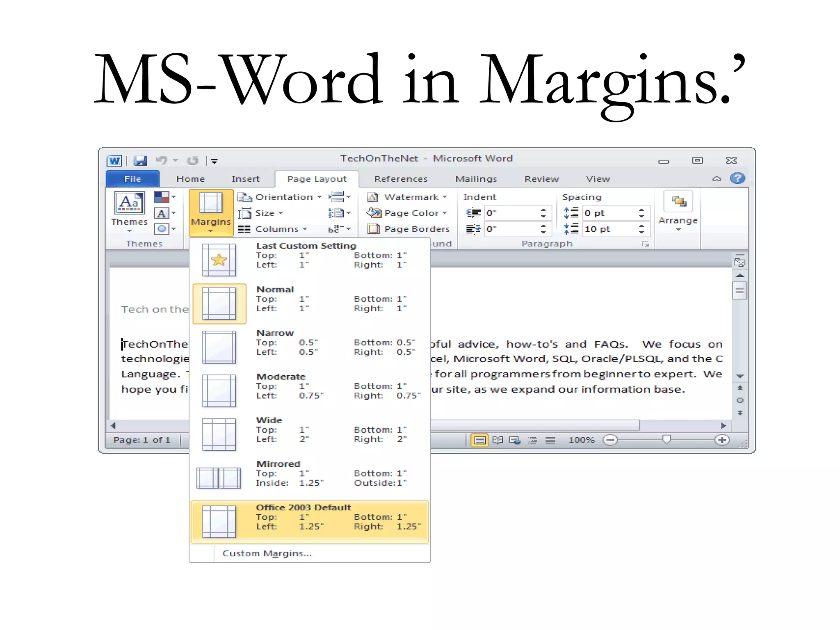Open the Hyphenation dropdown icon
The width and height of the screenshot is (840, 630).
pos(340,229)
